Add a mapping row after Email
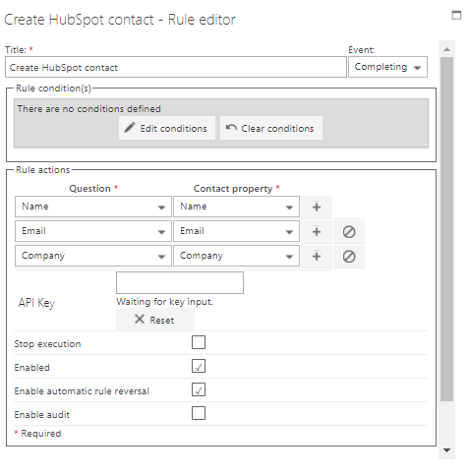Screen dimensions: 469x476 click(317, 232)
